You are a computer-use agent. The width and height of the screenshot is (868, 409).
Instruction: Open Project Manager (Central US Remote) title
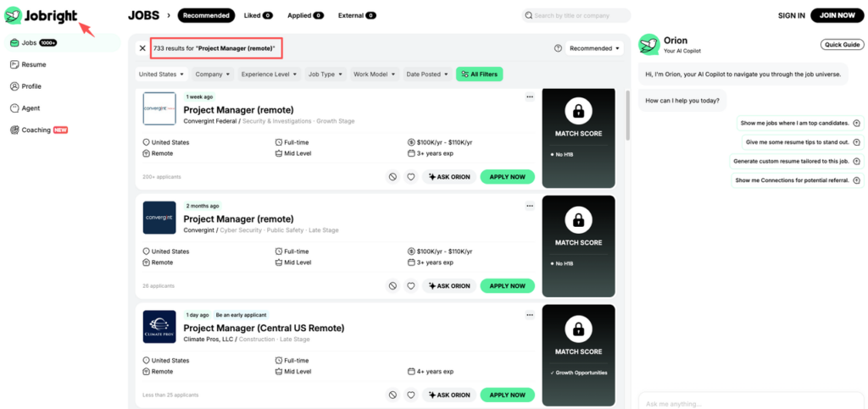[x=264, y=329]
